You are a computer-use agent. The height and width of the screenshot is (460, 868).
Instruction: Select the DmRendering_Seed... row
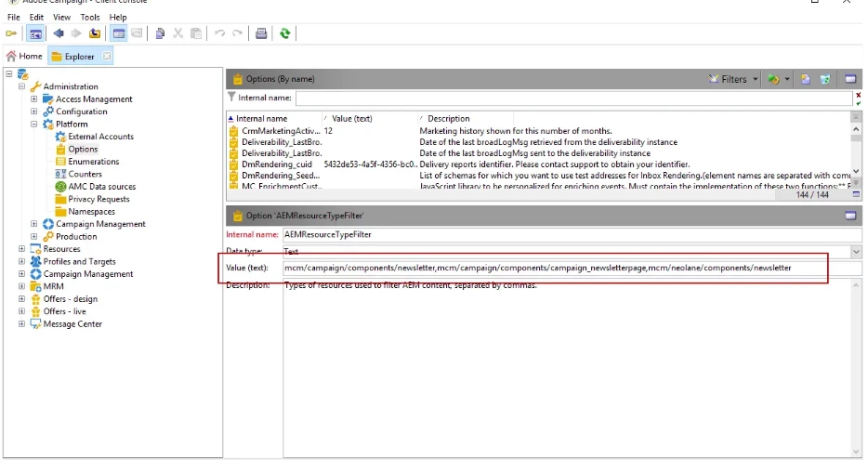[x=538, y=176]
